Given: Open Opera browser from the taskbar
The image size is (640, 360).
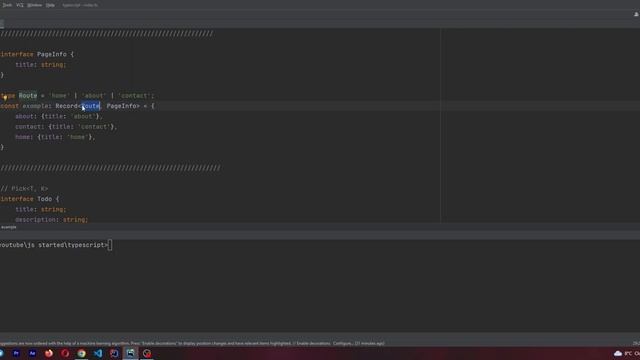Looking at the screenshot, I should (x=65, y=353).
